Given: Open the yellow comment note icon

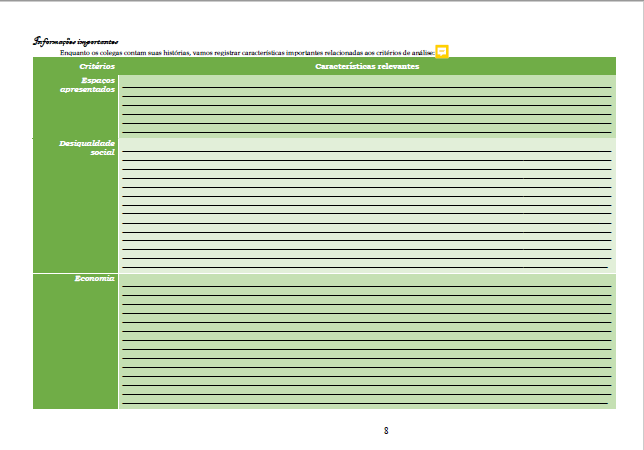Looking at the screenshot, I should point(442,52).
